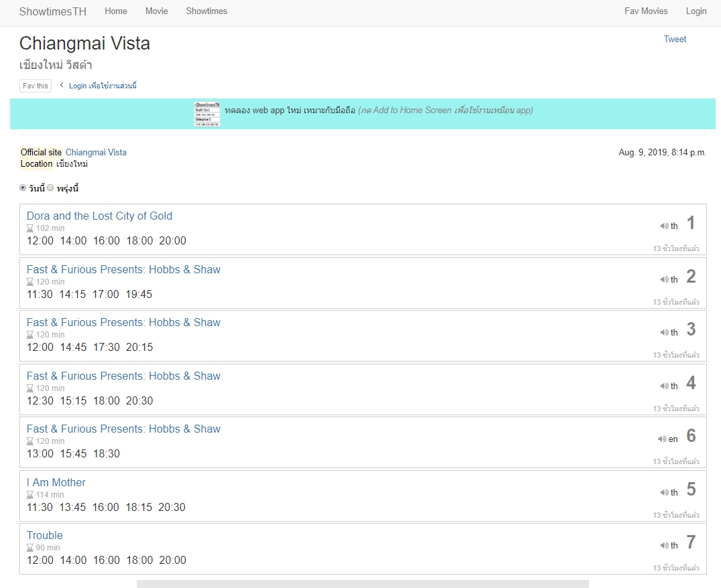
Task: Click the hourglass icon by 114 min
Action: coord(30,495)
